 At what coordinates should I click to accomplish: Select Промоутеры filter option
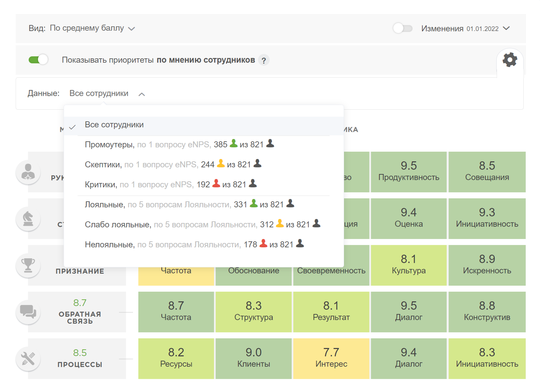coord(203,144)
